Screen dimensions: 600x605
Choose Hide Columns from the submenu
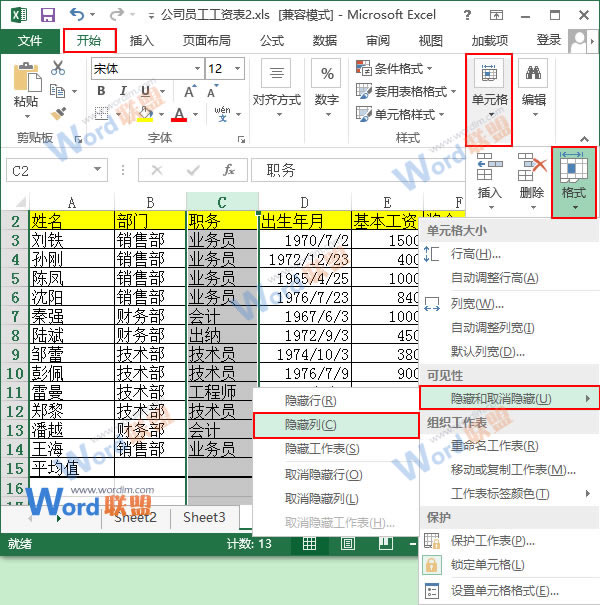pyautogui.click(x=311, y=425)
